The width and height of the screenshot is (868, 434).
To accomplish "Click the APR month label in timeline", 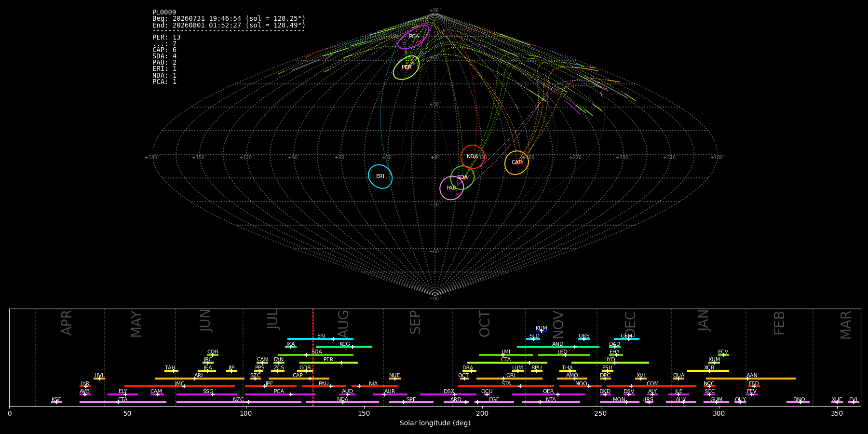I will [67, 323].
